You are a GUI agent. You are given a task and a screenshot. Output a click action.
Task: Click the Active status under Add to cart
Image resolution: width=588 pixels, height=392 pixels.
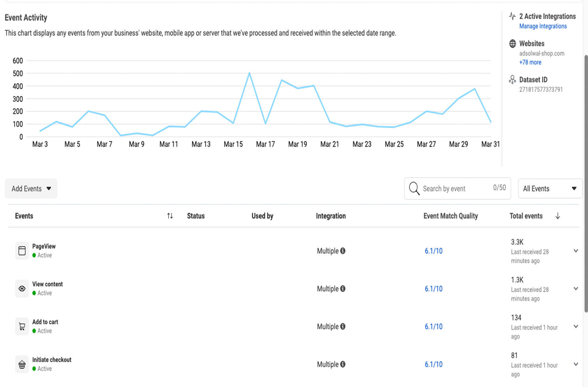44,331
